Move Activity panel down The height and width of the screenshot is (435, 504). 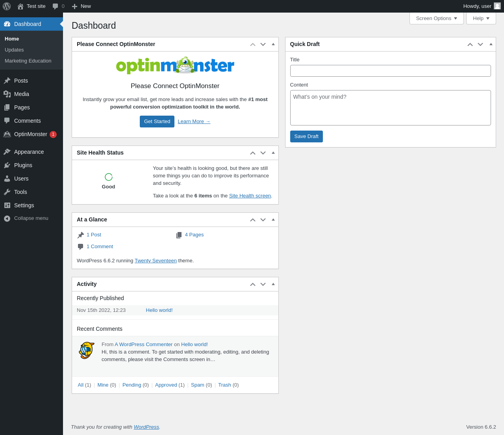tap(263, 284)
